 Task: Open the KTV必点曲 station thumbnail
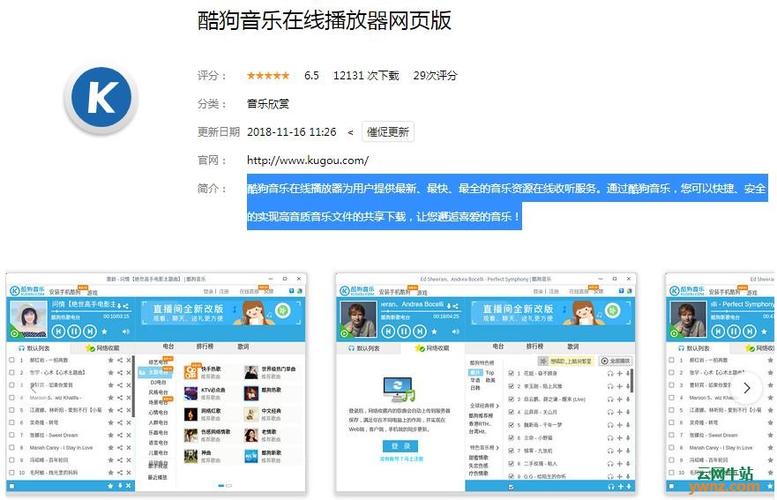[191, 393]
